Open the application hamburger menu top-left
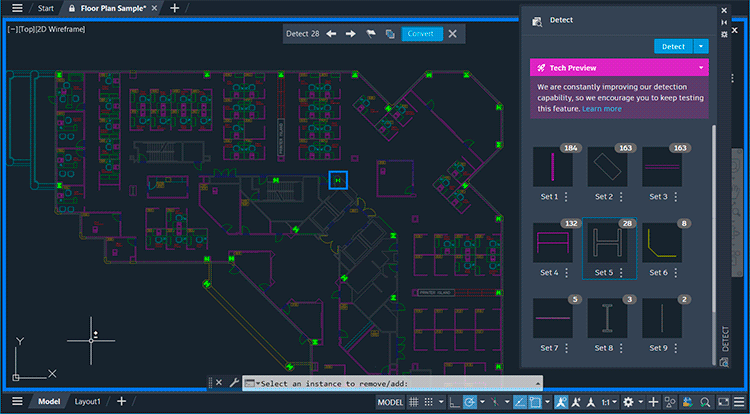The width and height of the screenshot is (750, 414). pyautogui.click(x=17, y=8)
